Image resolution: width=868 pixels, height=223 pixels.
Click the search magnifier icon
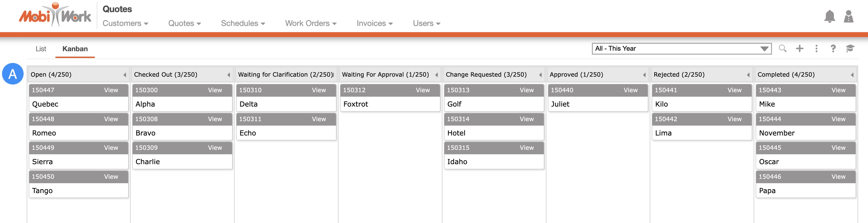point(782,48)
